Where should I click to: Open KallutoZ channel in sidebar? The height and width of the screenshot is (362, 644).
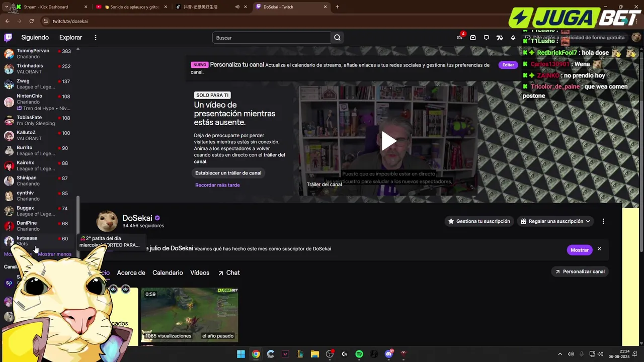(x=38, y=135)
